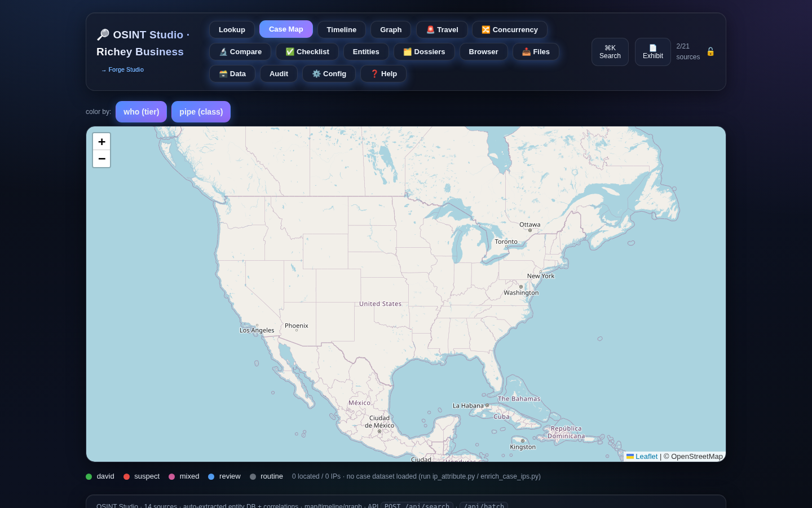Open the Checklist tab
Screen dimensions: 812x508
307,51
